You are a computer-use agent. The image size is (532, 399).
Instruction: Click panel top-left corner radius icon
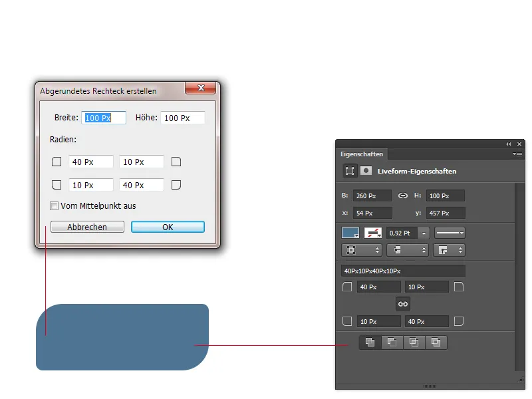click(x=347, y=287)
